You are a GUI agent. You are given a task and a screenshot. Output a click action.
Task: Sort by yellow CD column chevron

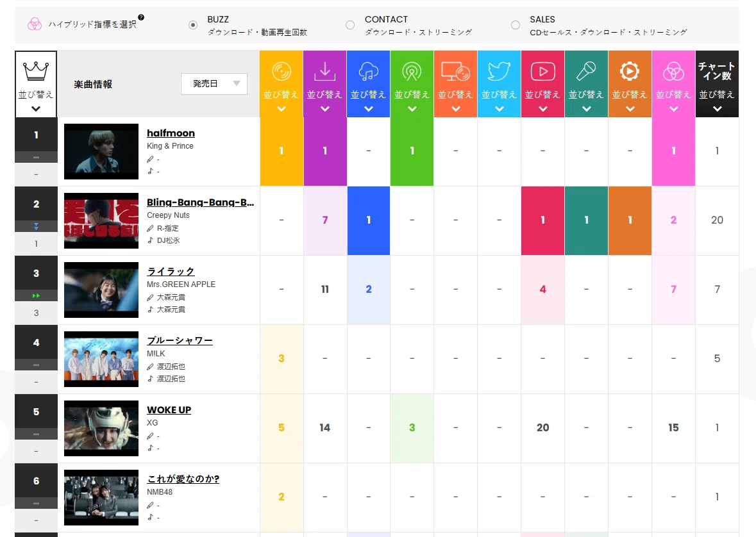click(x=281, y=109)
